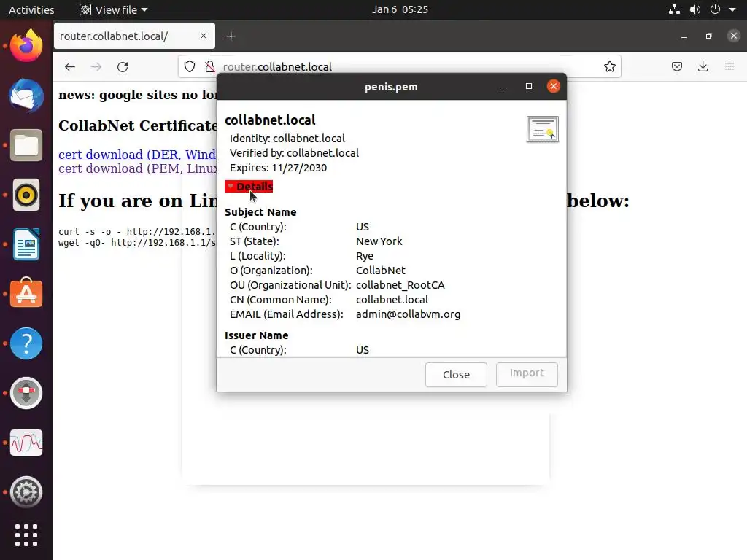Click the 'Issuer Name' section heading
Viewport: 747px width, 560px height.
click(256, 335)
